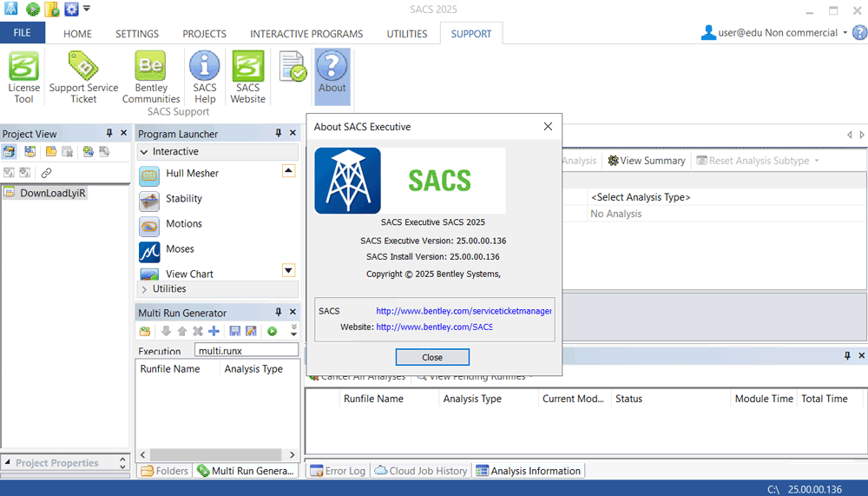Screen dimensions: 868x496
Task: Launch the Stability program
Action: point(184,198)
